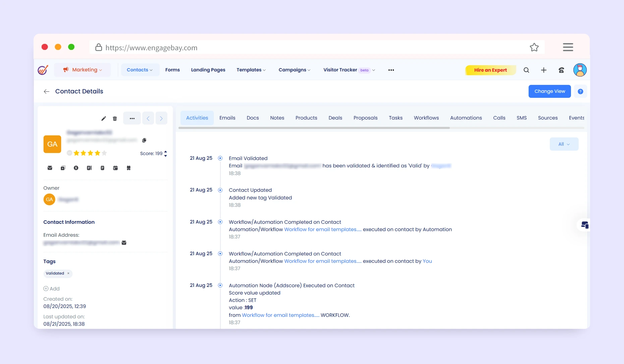Set rating to the fifth star

click(104, 153)
